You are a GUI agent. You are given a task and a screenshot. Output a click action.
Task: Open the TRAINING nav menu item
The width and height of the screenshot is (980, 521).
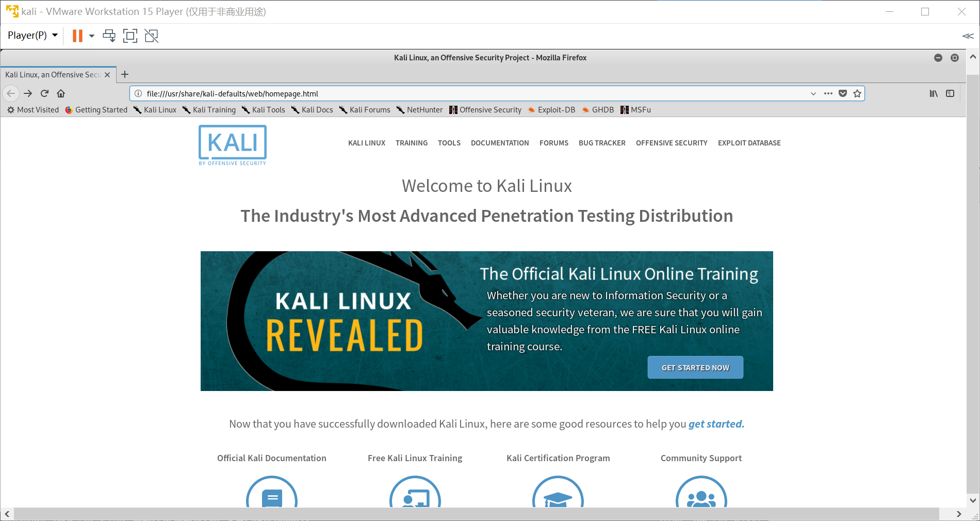point(412,143)
